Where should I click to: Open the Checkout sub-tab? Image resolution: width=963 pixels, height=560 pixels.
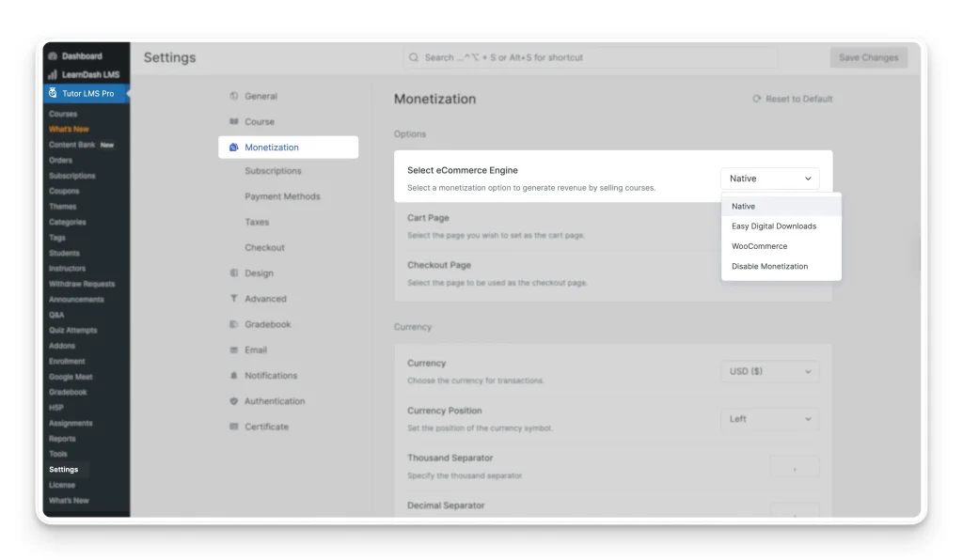tap(264, 248)
